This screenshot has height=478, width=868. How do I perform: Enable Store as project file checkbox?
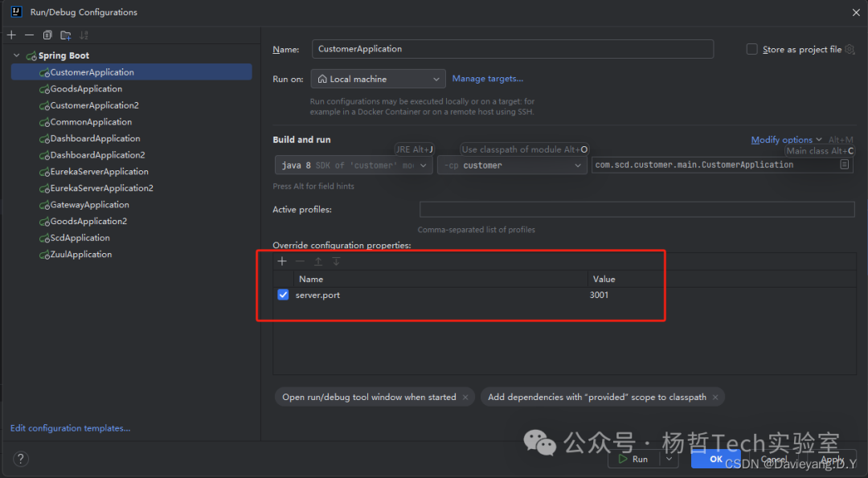pyautogui.click(x=752, y=49)
